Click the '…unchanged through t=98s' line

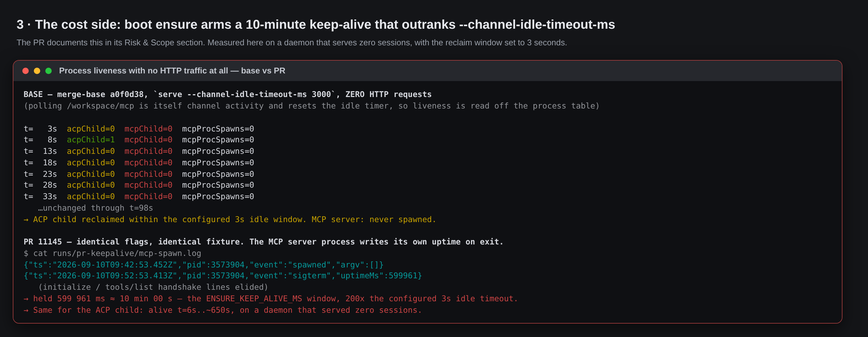95,208
